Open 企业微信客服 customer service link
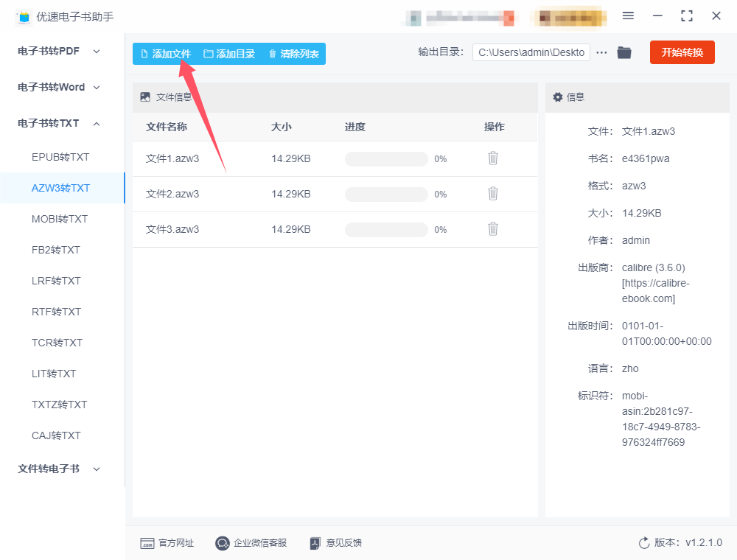The width and height of the screenshot is (737, 560). pos(251,542)
